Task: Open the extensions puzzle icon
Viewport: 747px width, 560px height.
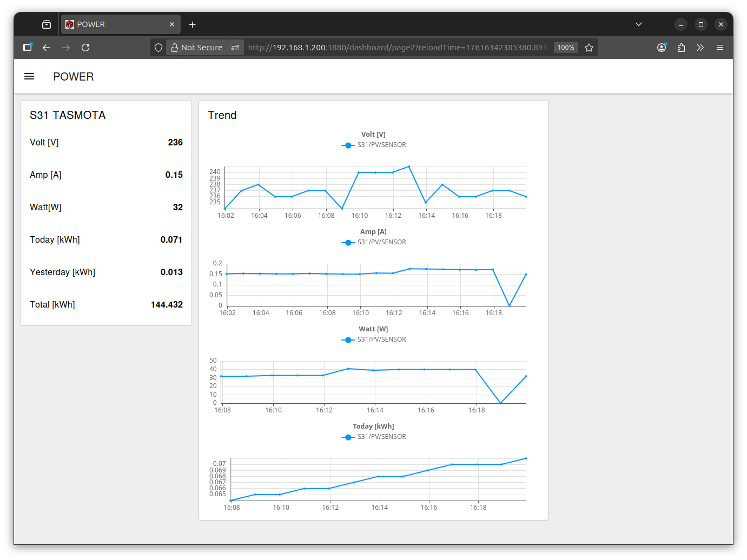Action: click(x=681, y=48)
